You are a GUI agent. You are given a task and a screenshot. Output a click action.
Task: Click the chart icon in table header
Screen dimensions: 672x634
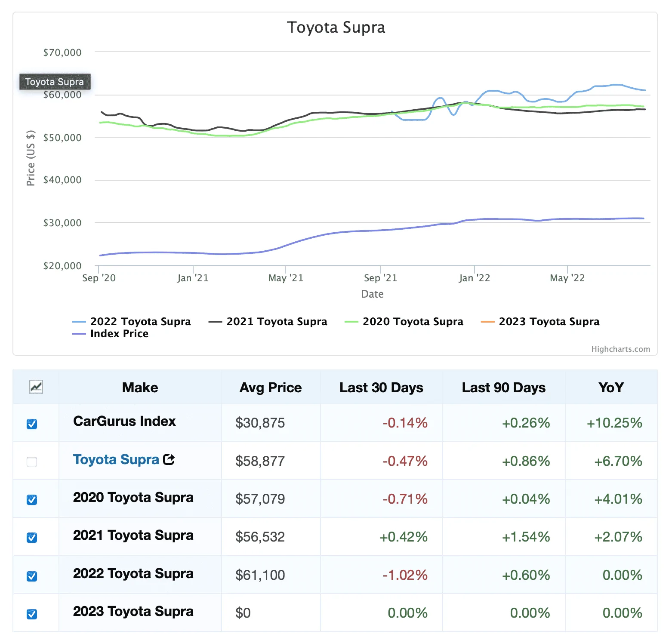36,387
